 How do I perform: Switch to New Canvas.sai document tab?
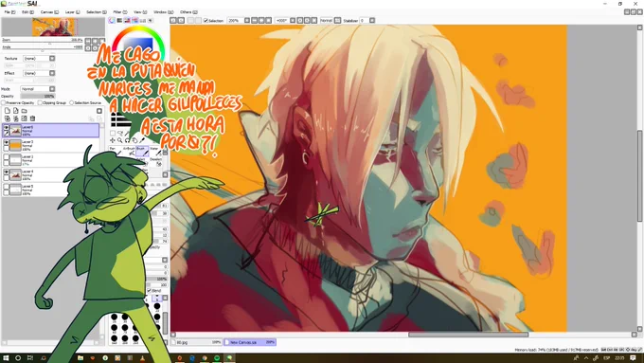[250, 342]
